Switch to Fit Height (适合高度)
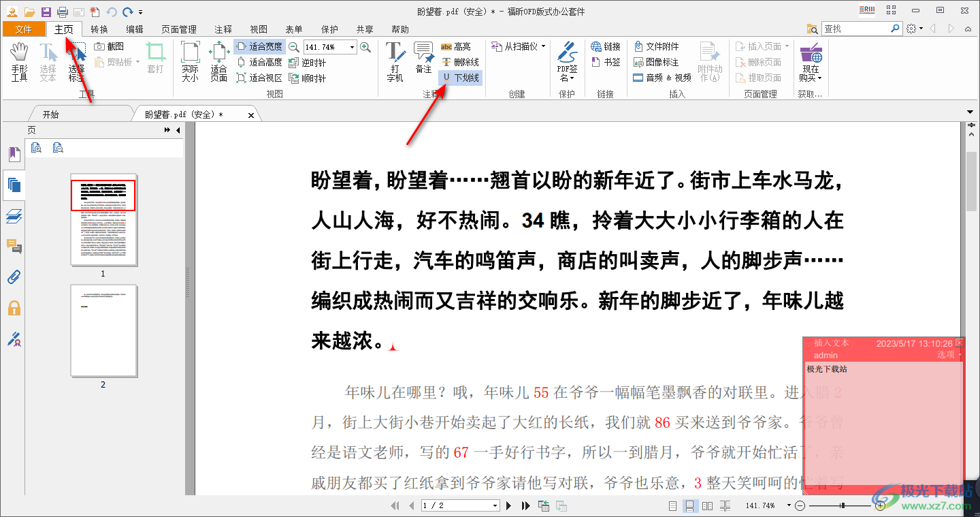Screen dimensions: 980x517 coord(259,63)
